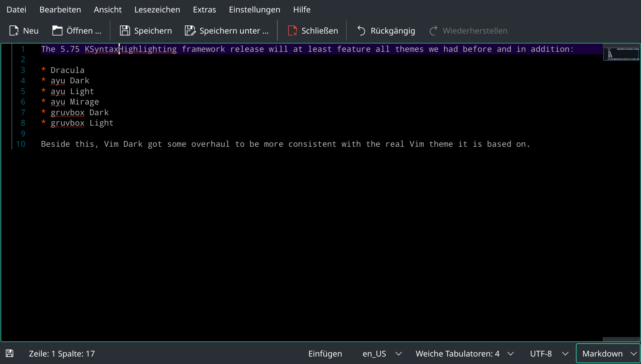Click line number 1 in gutter
The height and width of the screenshot is (364, 641).
point(23,49)
